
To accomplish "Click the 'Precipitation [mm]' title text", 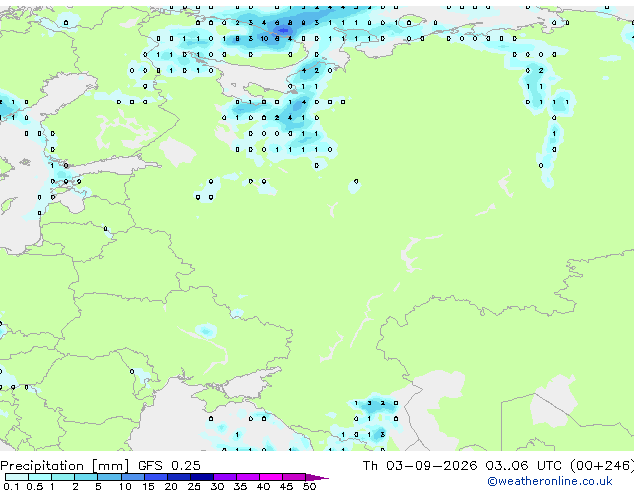I will pyautogui.click(x=65, y=466).
